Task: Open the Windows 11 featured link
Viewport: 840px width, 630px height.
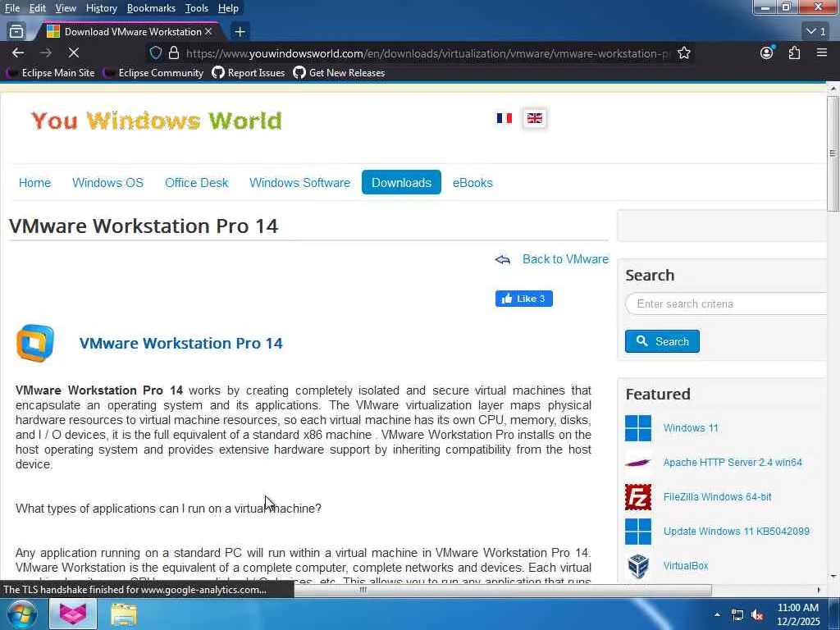Action: click(691, 428)
